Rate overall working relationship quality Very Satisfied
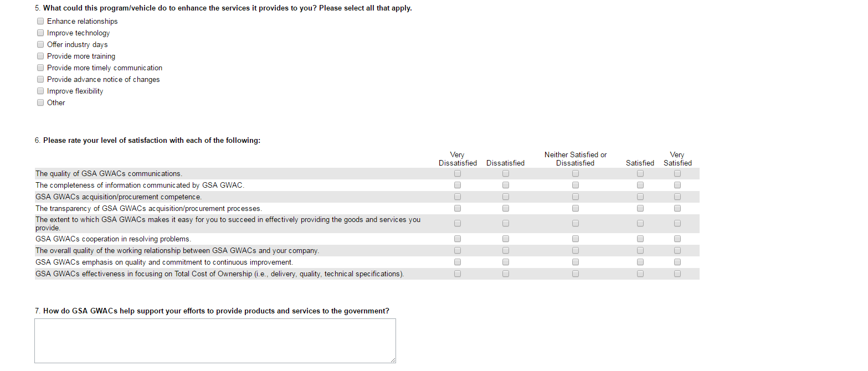 pyautogui.click(x=677, y=250)
